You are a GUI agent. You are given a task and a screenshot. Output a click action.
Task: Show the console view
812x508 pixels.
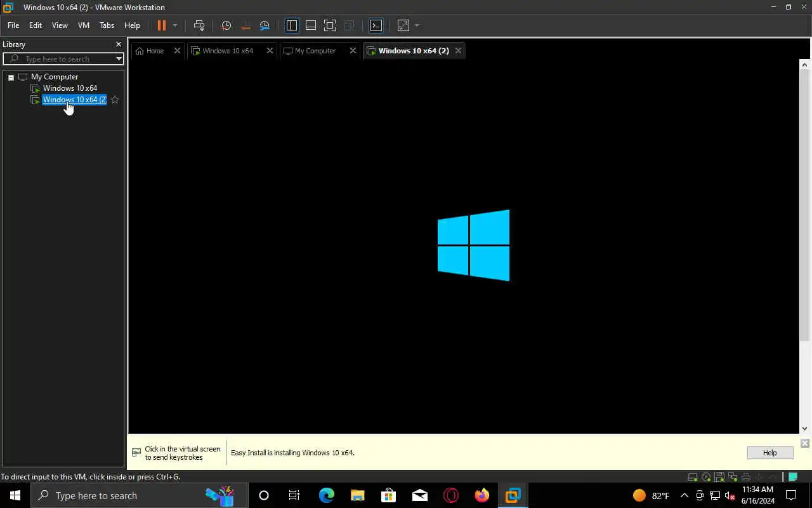point(376,25)
